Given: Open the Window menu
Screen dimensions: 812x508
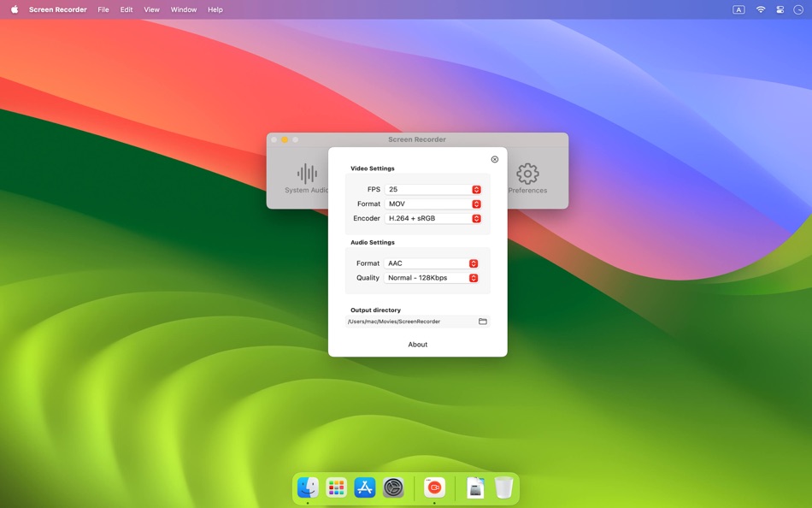Looking at the screenshot, I should coord(184,9).
